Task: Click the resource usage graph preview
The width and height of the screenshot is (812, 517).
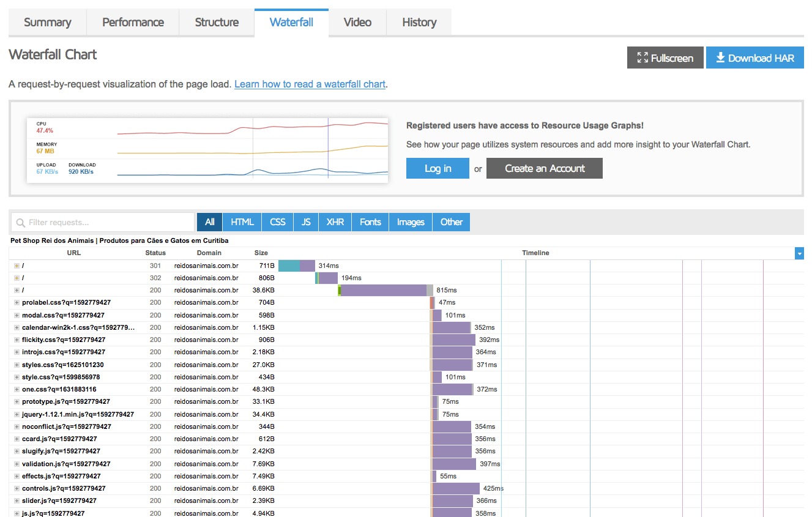Action: (207, 150)
